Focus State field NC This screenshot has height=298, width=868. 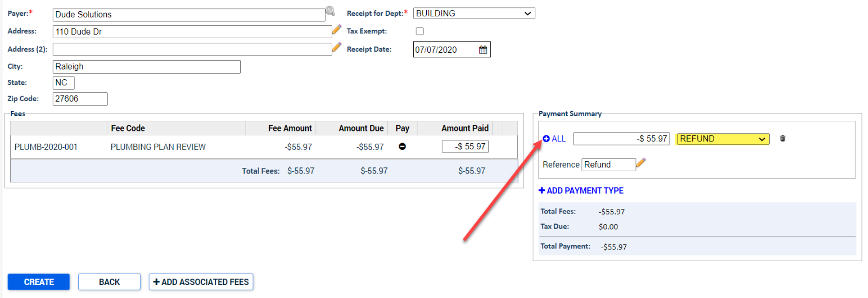pos(63,83)
